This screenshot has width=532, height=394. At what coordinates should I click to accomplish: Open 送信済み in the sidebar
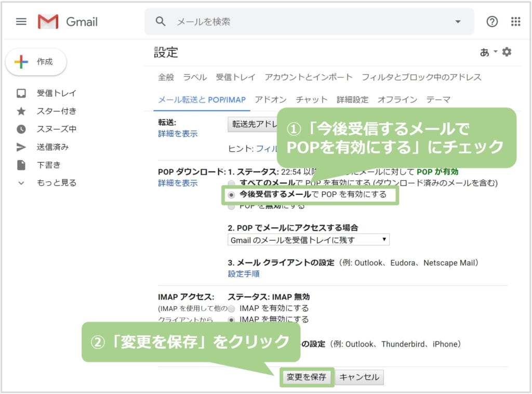(52, 147)
